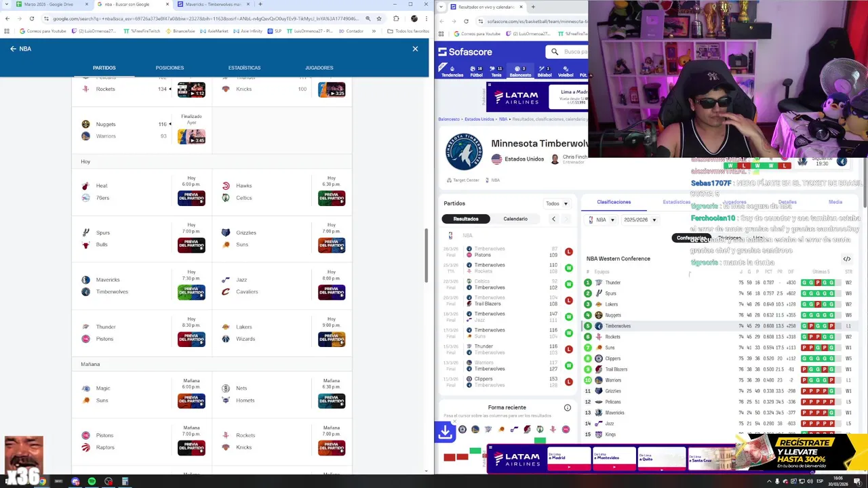Open the Voleibol sport icon in Sofascore
Screen dimensions: 868x488
566,71
